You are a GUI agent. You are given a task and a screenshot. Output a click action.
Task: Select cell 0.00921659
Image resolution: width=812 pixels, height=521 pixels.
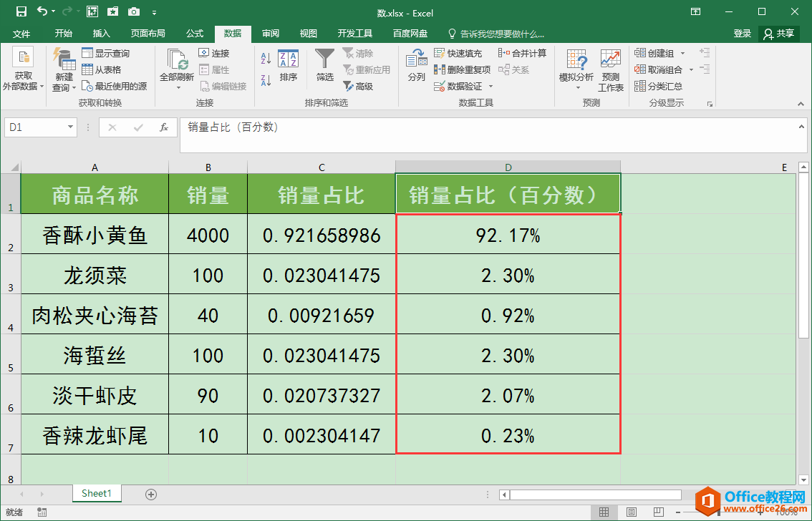tap(322, 315)
